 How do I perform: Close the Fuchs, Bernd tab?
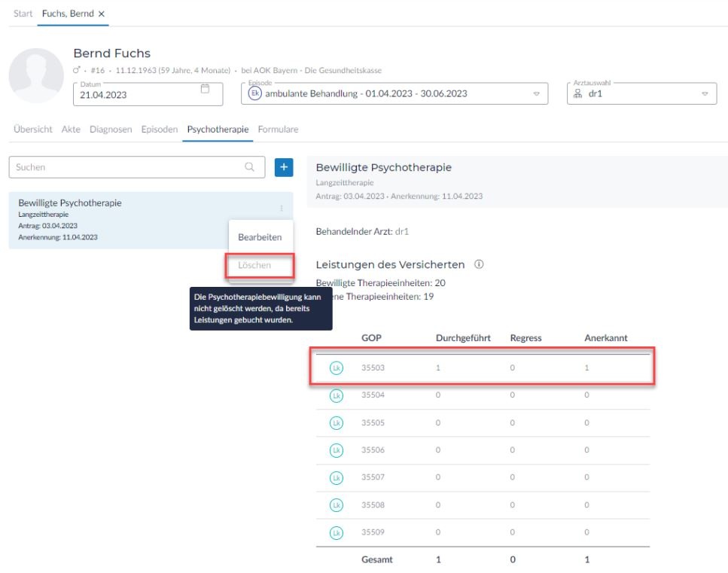click(x=102, y=15)
